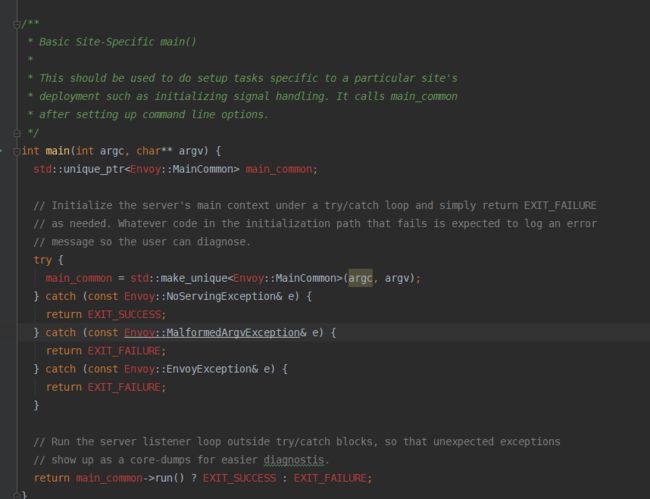Click the underlined Envoy::MalformedArgvException reference

point(212,333)
